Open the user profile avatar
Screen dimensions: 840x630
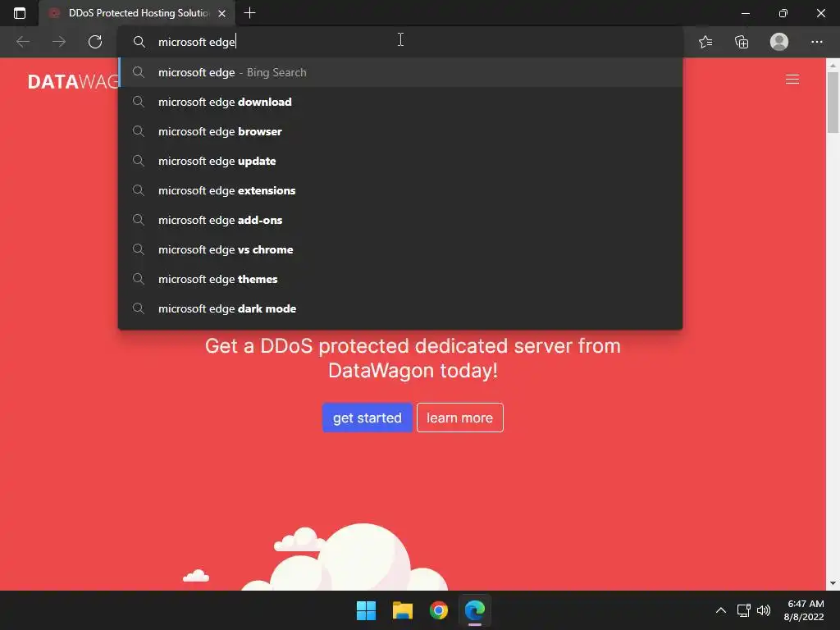point(779,42)
